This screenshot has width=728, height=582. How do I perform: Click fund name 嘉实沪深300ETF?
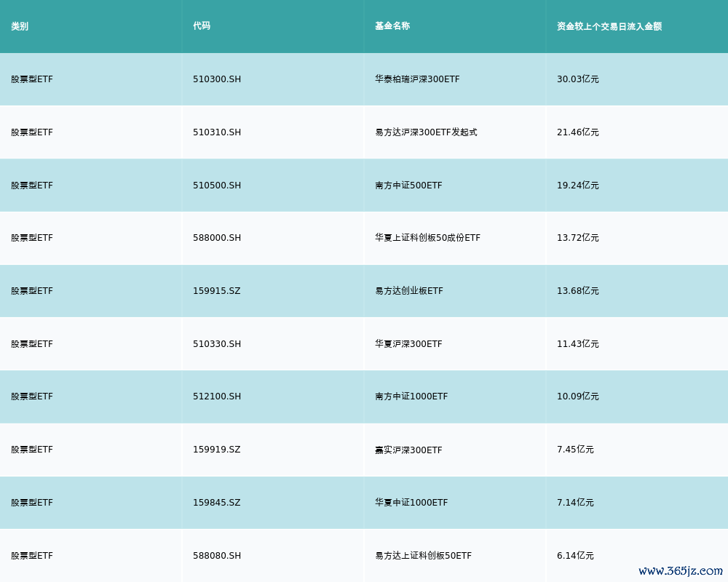tap(408, 450)
